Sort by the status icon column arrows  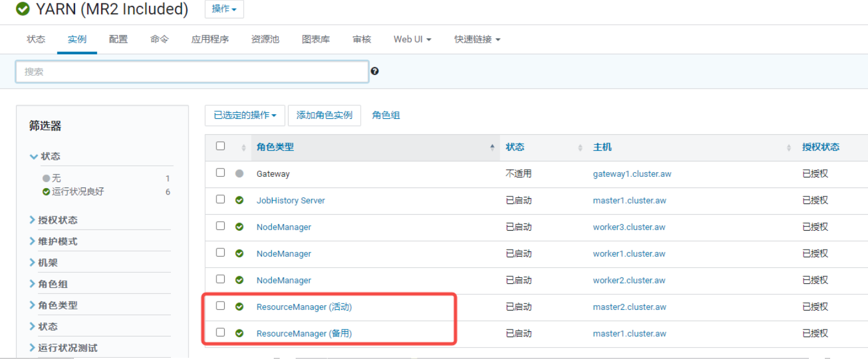tap(244, 148)
